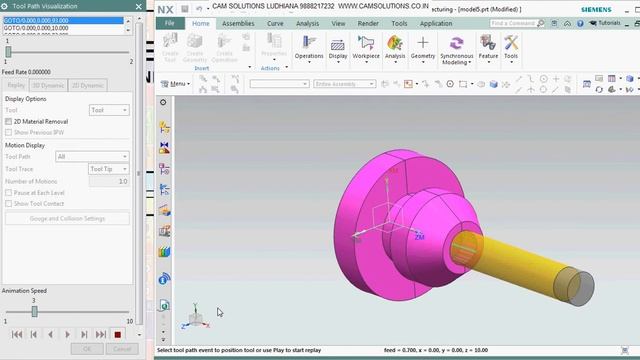Rewind to start of tool path
The image size is (640, 360).
point(17,335)
